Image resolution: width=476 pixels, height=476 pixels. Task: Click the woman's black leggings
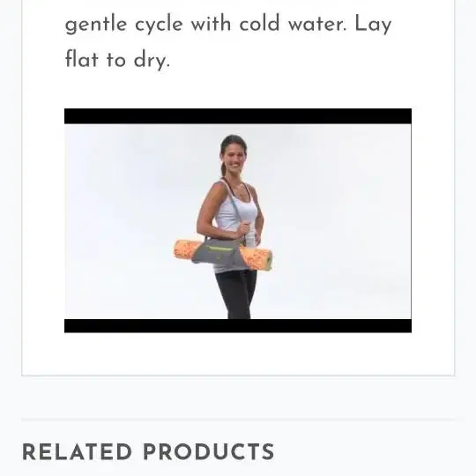[236, 294]
